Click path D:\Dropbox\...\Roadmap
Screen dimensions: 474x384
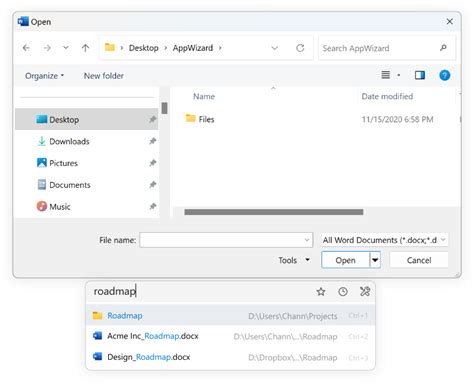tap(293, 358)
